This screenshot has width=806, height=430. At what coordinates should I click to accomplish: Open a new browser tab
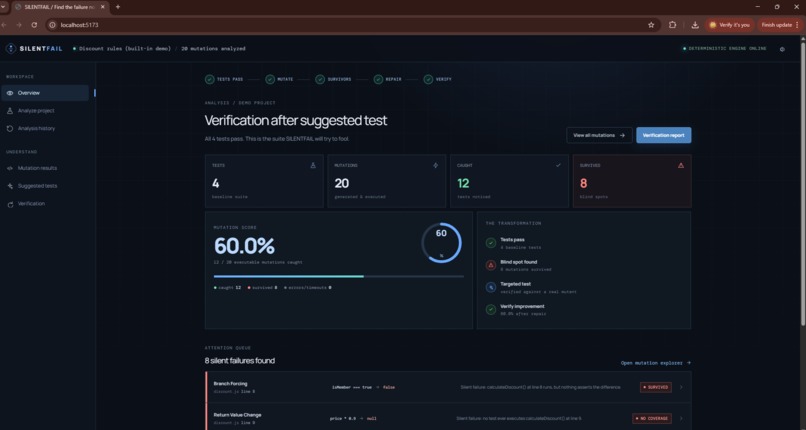click(x=118, y=7)
